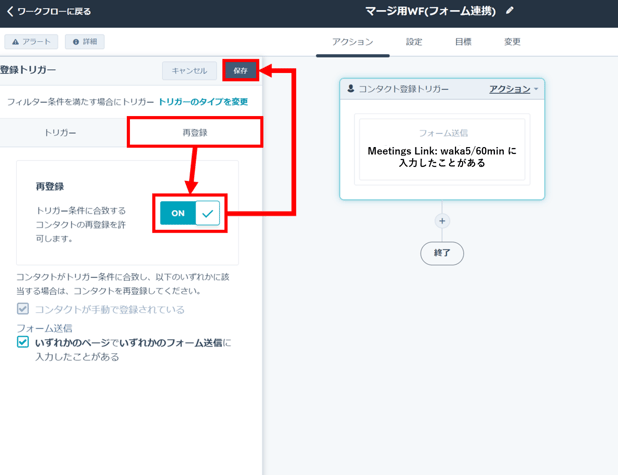Click the pencil icon to rename workflow

coord(510,11)
